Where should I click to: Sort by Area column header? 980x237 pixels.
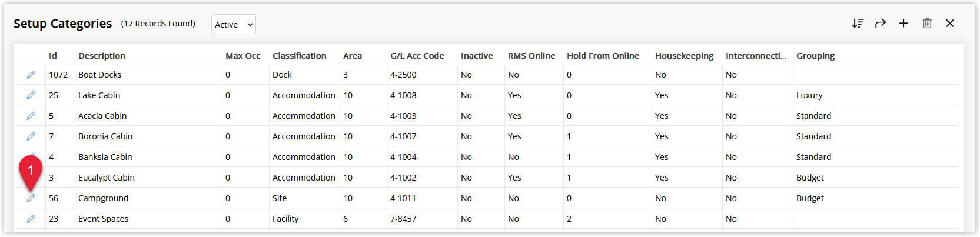pyautogui.click(x=353, y=56)
